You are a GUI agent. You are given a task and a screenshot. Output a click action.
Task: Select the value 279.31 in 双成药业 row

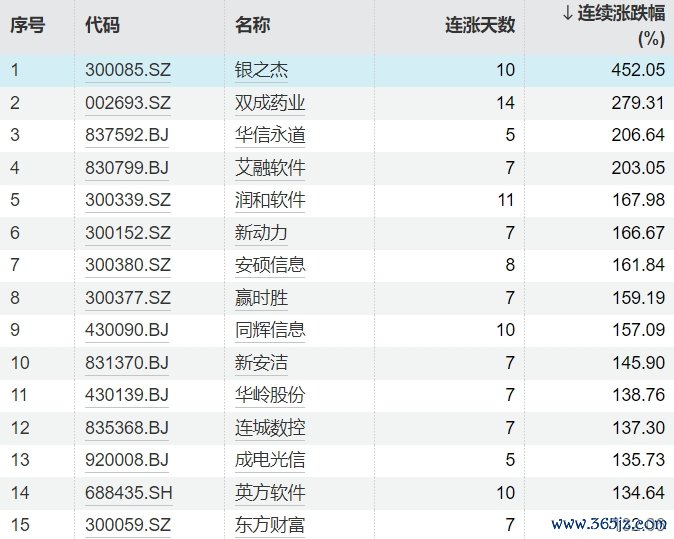638,103
